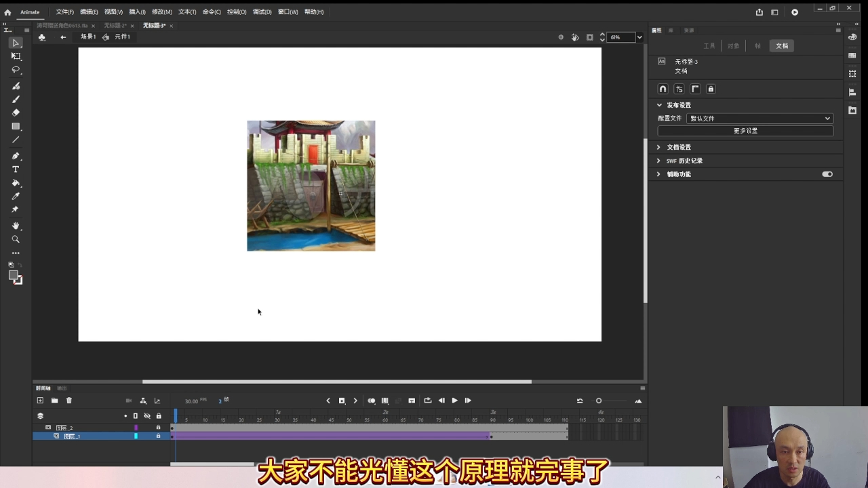Activate the Text tool
This screenshot has width=868, height=488.
click(x=16, y=169)
